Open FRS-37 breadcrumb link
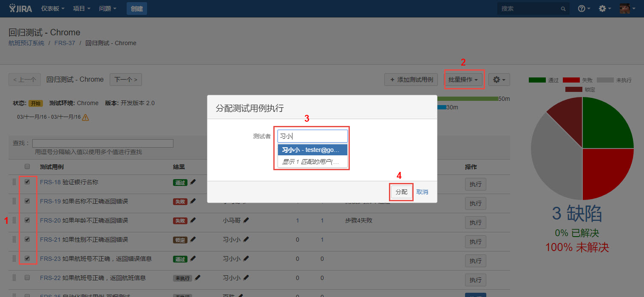 [65, 43]
